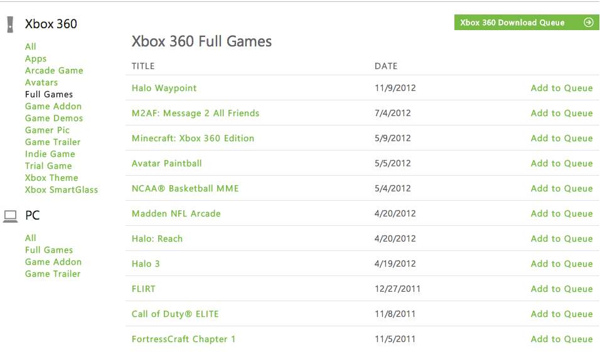
Task: Show All items under Xbox 360
Action: pyautogui.click(x=31, y=46)
